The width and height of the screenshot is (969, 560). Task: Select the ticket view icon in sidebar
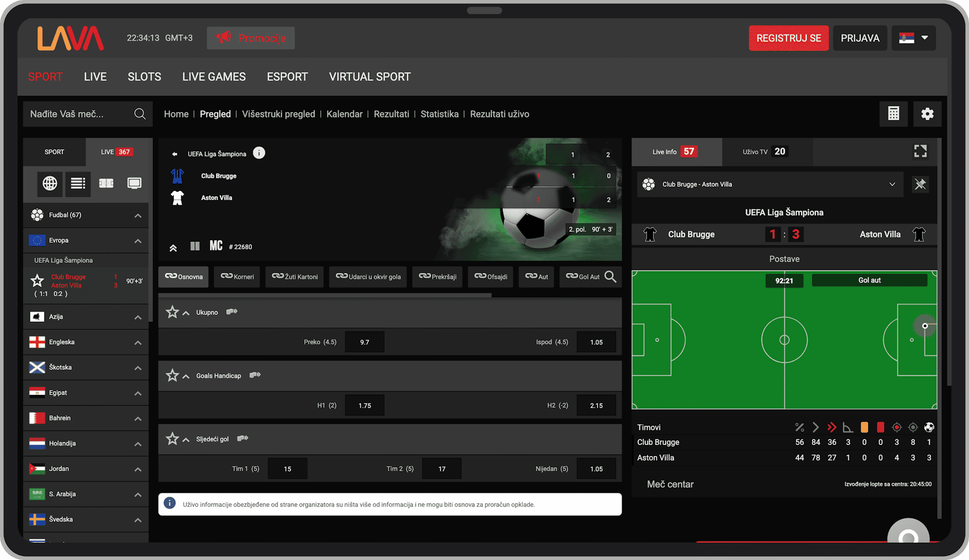click(x=106, y=183)
